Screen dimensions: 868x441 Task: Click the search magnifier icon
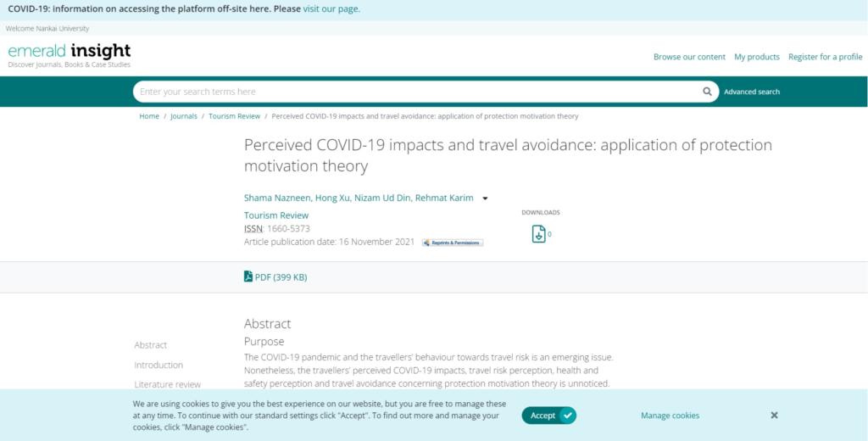(x=707, y=92)
